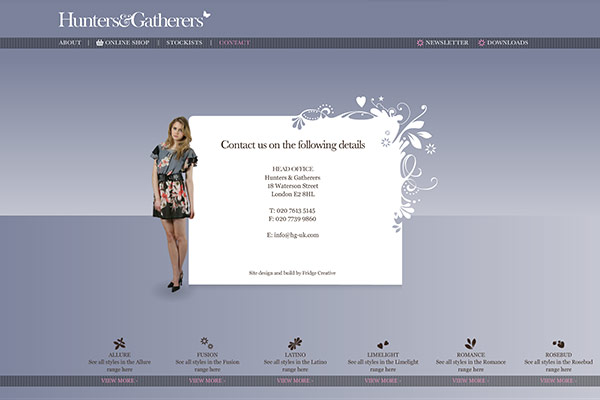Viewport: 600px width, 400px height.
Task: Click the Rosebud range icon
Action: [558, 343]
